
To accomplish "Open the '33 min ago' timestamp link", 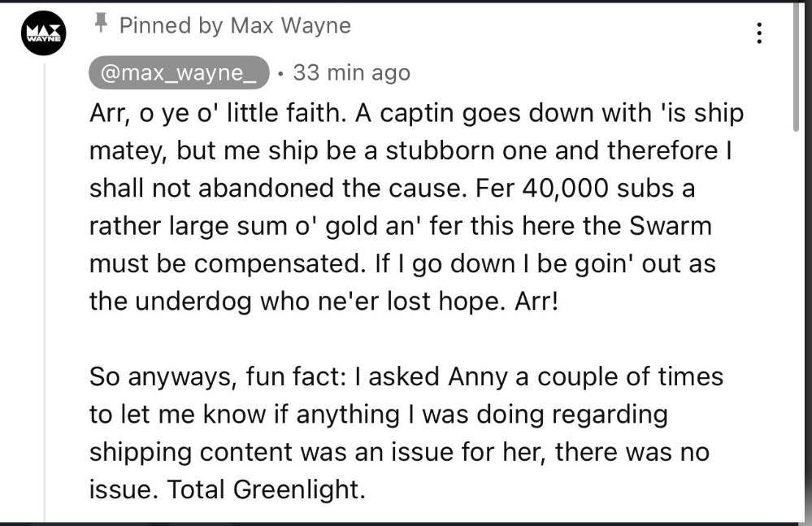I will click(351, 73).
